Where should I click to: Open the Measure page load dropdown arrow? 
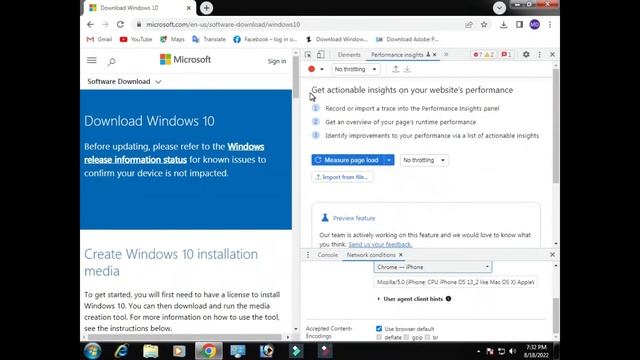point(389,160)
